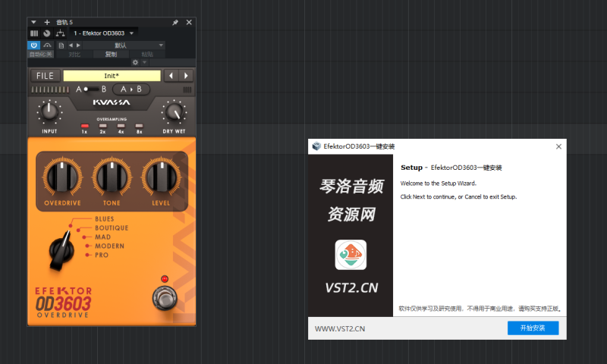Select the MAD overdrive type
607x364 pixels.
pos(103,237)
